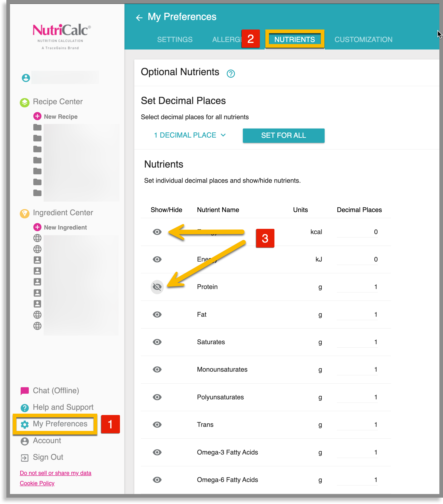Show the Protein nutrient
The image size is (443, 504).
tap(157, 287)
